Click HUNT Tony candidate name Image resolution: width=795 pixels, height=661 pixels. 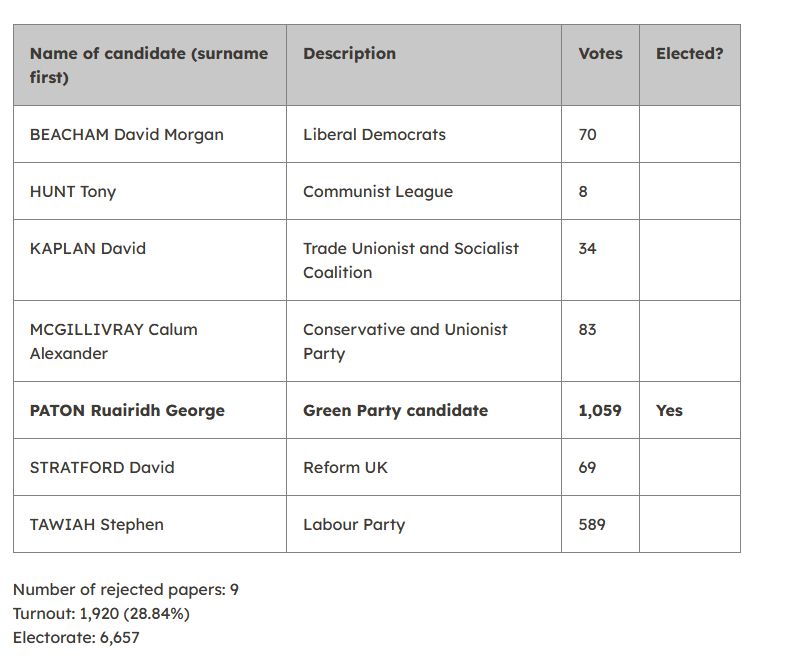point(73,192)
